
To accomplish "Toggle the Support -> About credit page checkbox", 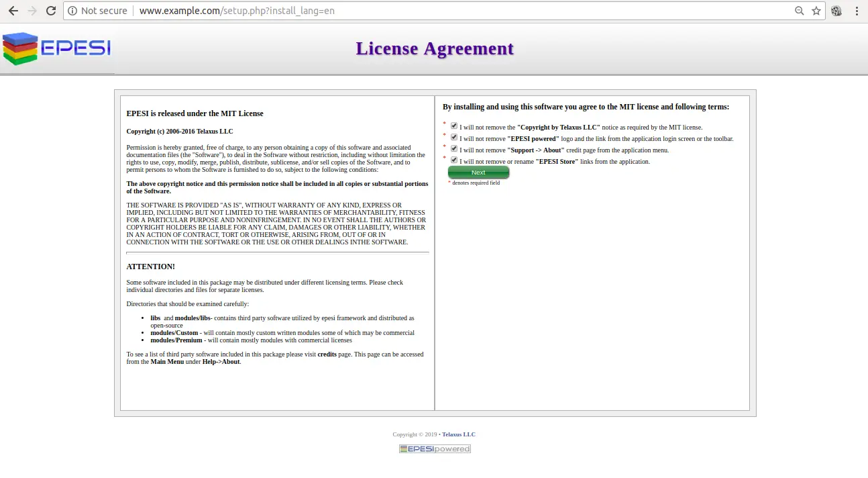I will tap(454, 148).
